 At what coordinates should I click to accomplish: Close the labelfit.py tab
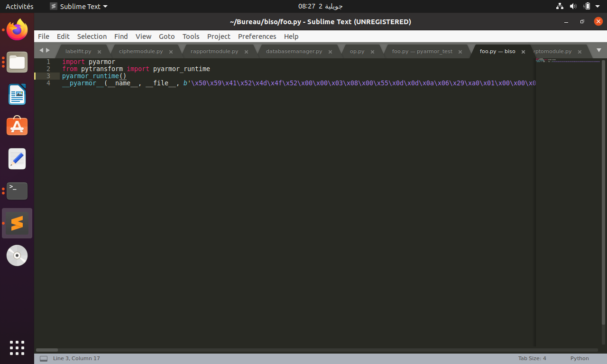click(99, 52)
